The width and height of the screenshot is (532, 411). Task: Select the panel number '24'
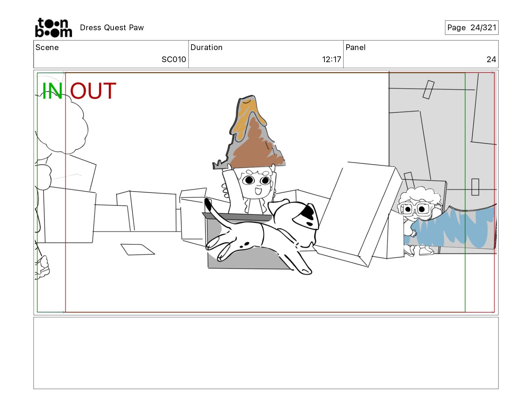pos(491,59)
